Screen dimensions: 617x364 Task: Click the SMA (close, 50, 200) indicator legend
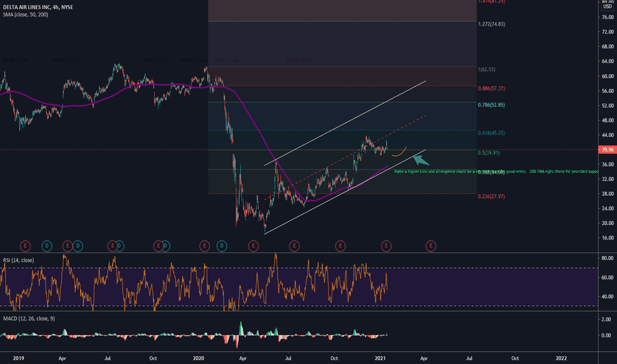click(26, 15)
